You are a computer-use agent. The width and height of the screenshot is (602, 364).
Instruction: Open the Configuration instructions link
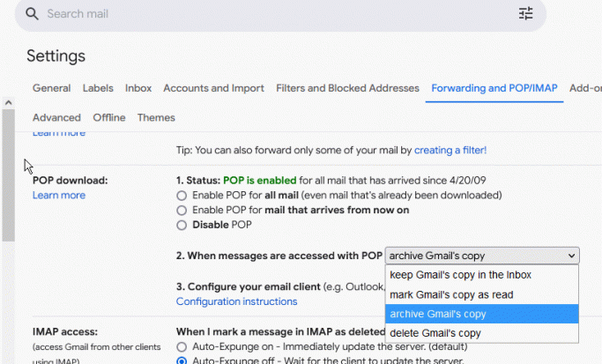pyautogui.click(x=236, y=301)
